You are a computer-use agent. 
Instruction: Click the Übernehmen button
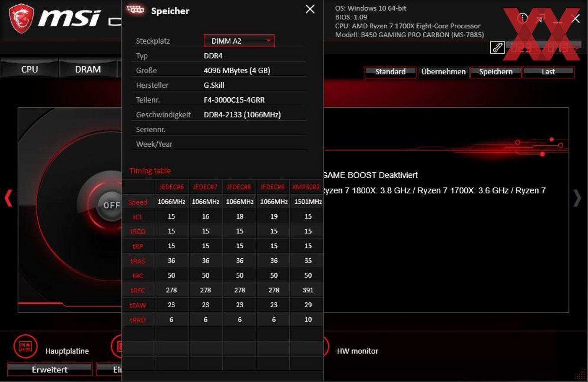point(443,72)
